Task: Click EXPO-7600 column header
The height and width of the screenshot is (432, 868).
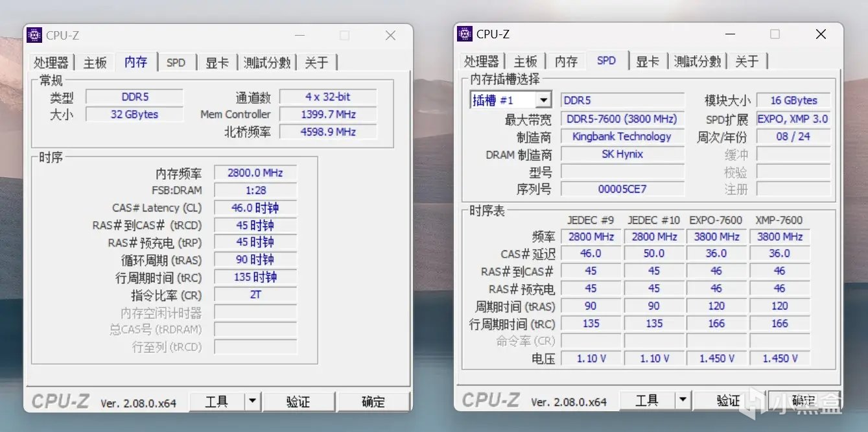Action: pyautogui.click(x=716, y=220)
